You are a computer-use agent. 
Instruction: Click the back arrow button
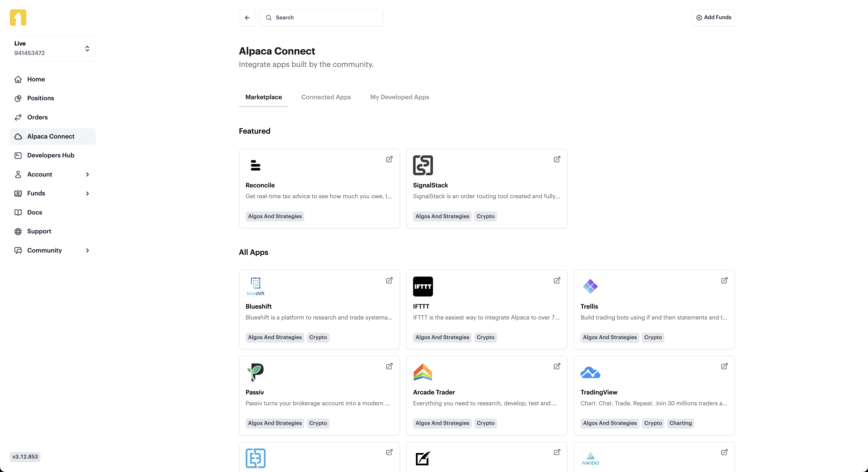247,18
